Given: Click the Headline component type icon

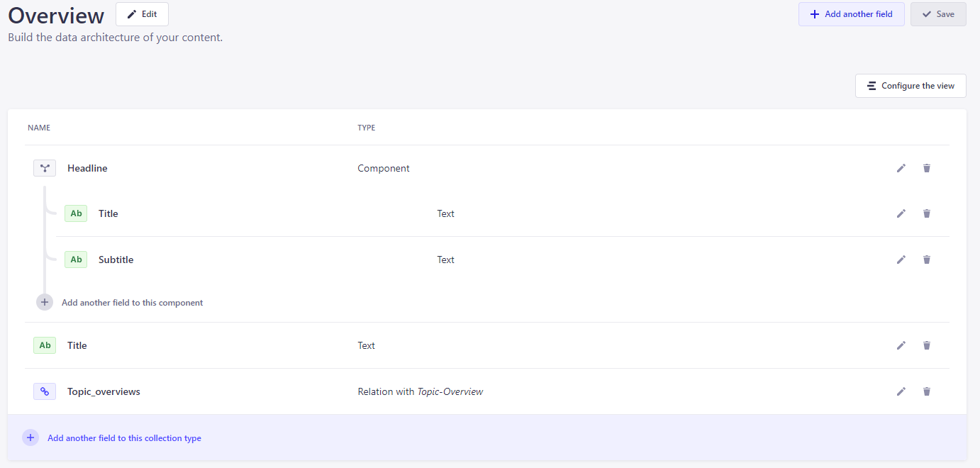Looking at the screenshot, I should (x=45, y=168).
